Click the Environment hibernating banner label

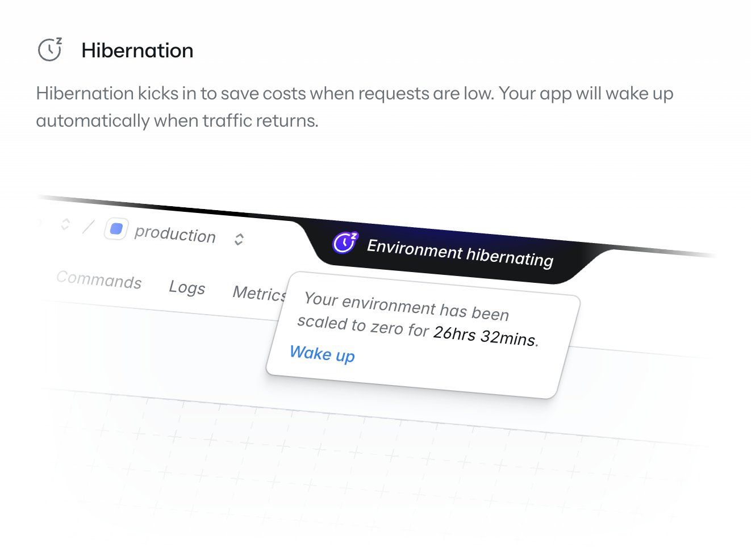click(460, 253)
